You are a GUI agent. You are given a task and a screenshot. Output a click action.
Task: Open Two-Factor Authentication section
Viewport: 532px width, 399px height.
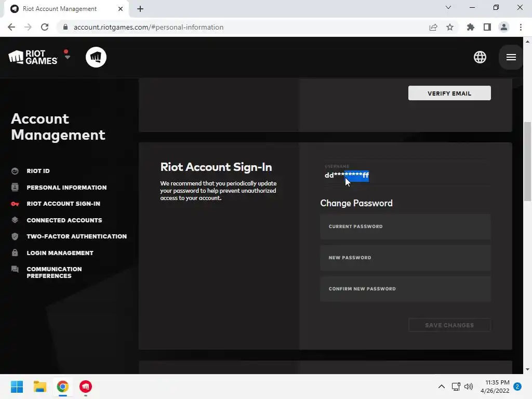click(77, 236)
